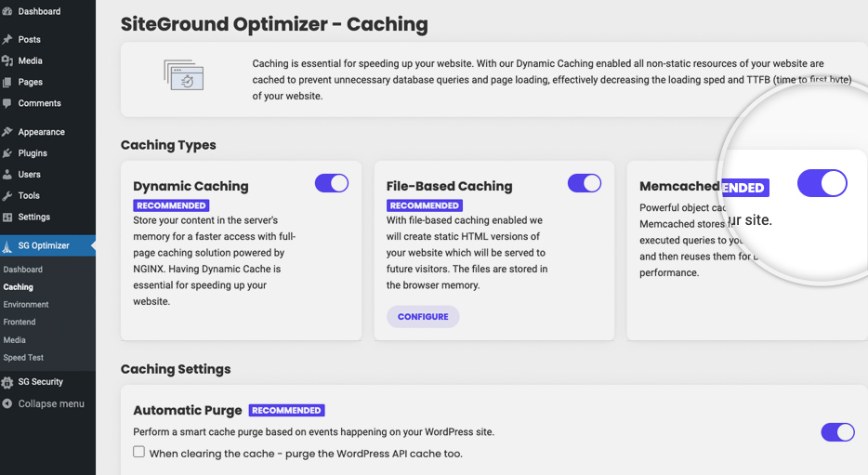This screenshot has width=868, height=475.
Task: Click the Pages icon in sidebar
Action: tap(7, 82)
